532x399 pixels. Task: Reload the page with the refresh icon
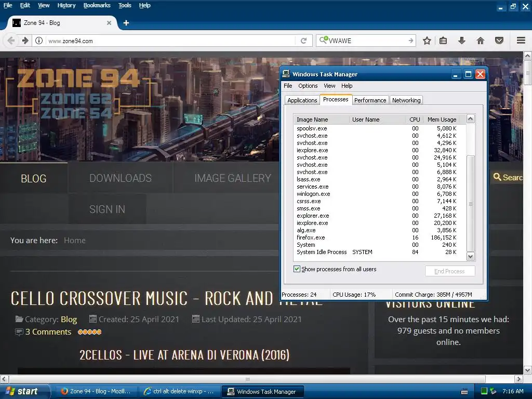coord(303,41)
